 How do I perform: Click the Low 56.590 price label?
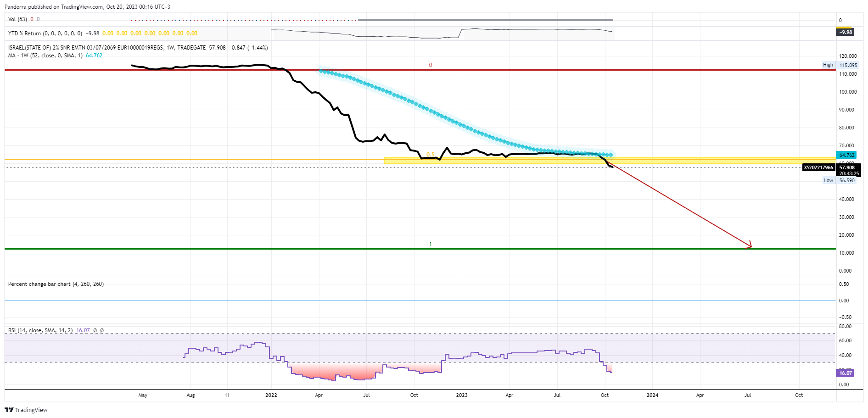[840, 180]
